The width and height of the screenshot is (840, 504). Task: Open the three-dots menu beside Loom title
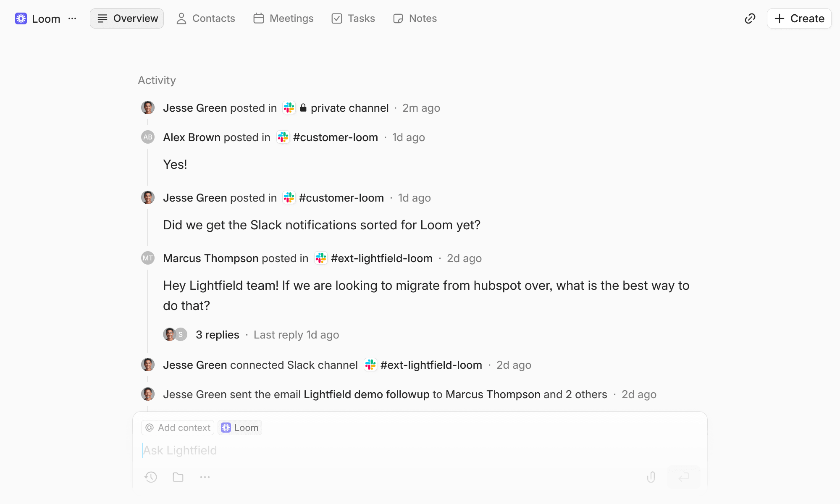[72, 18]
